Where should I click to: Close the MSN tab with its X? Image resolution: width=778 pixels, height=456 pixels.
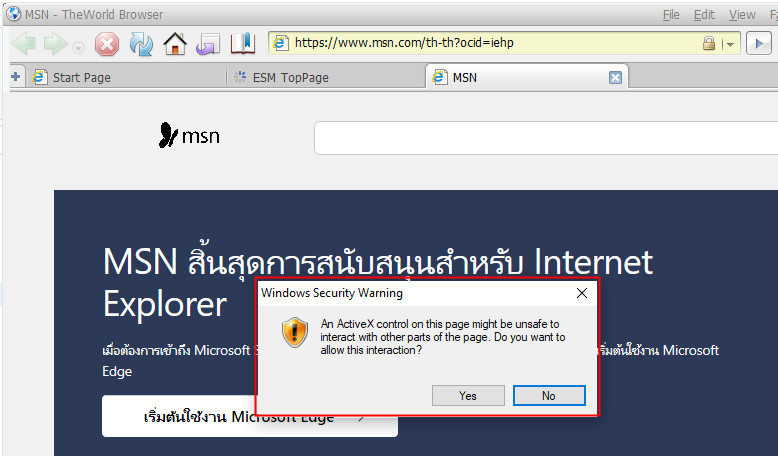pos(615,77)
